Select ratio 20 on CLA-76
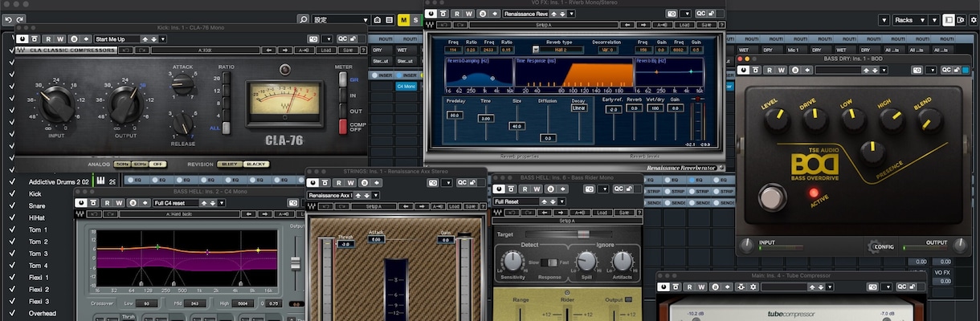Screen dimensions: 980x321 227,78
